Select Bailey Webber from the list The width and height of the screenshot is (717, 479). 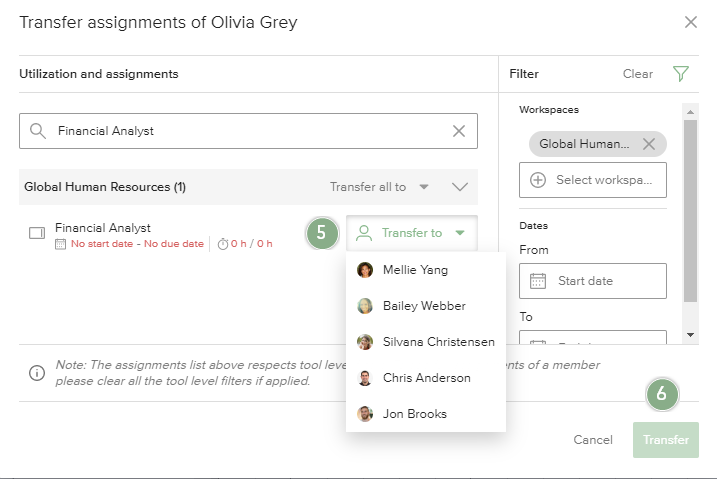point(426,306)
